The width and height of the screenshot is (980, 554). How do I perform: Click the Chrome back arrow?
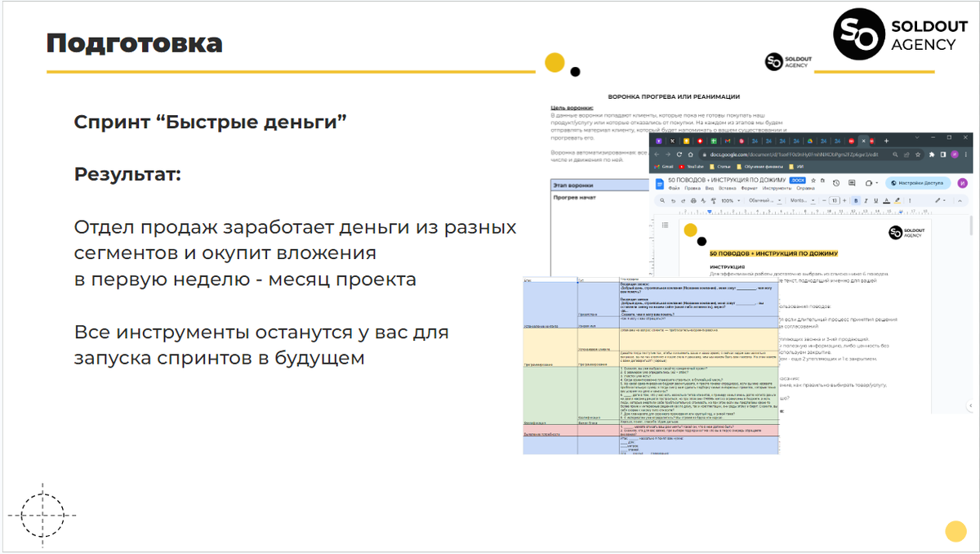click(x=657, y=154)
